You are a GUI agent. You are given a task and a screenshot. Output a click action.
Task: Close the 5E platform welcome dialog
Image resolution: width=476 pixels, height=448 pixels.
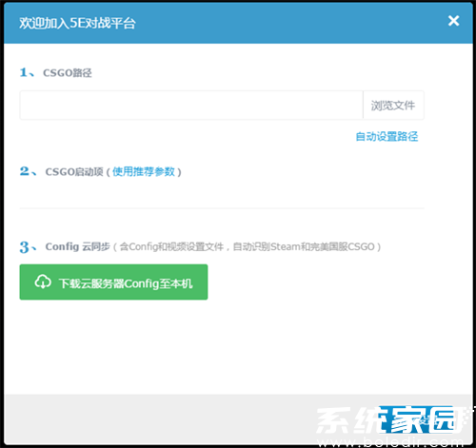tap(453, 21)
